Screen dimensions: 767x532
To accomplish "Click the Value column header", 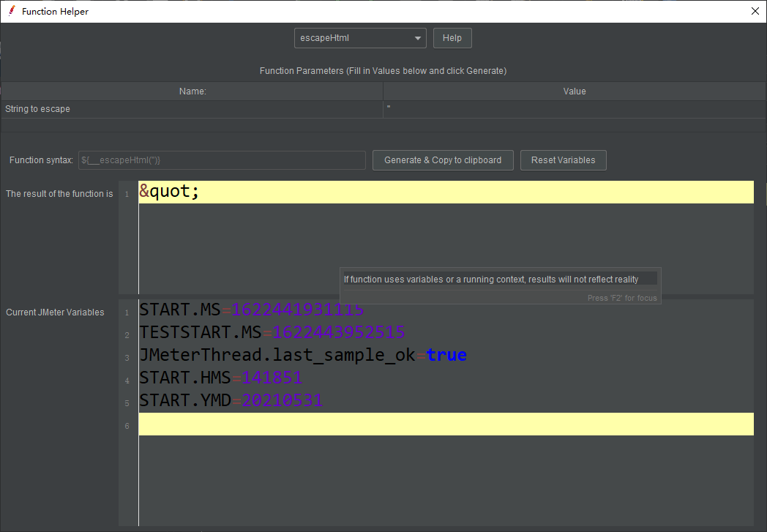I will pyautogui.click(x=575, y=91).
